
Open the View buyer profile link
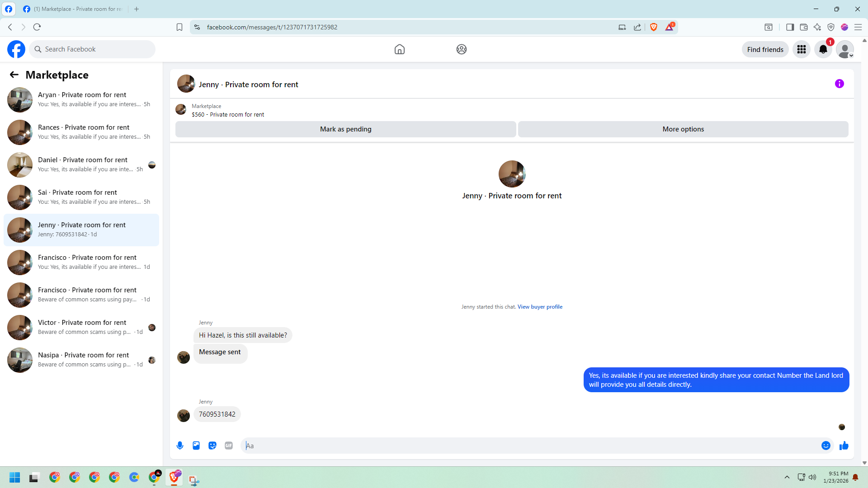pos(540,307)
